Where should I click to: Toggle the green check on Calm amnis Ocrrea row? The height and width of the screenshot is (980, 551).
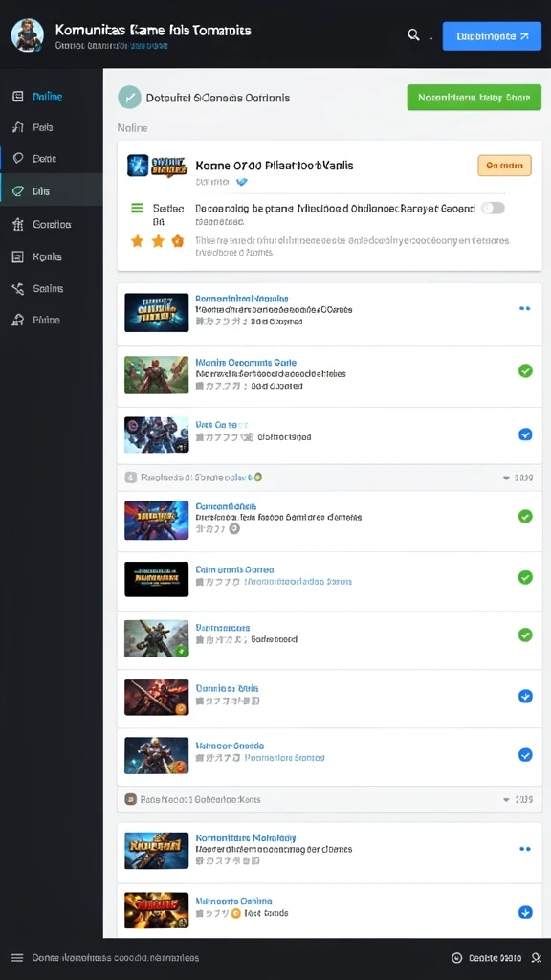point(525,577)
